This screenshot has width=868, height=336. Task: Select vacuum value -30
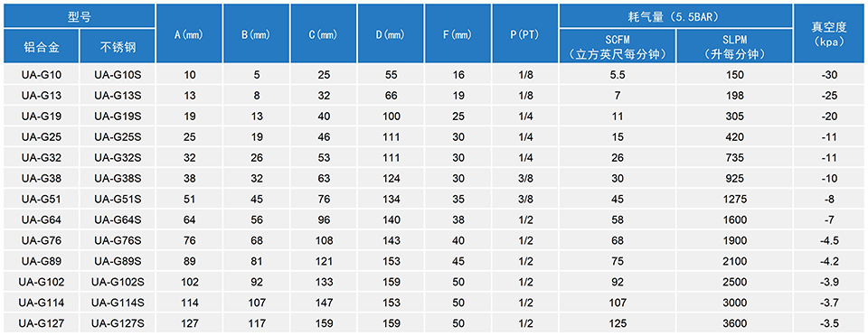point(829,75)
